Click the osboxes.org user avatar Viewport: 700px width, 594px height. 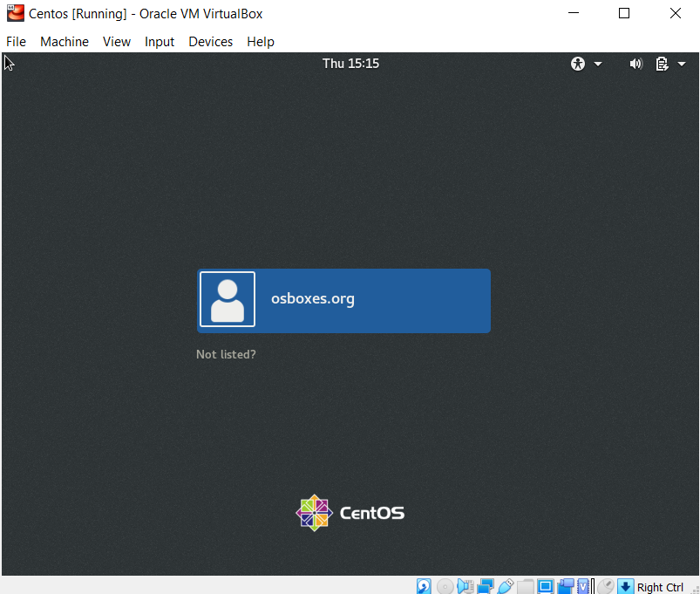[228, 299]
